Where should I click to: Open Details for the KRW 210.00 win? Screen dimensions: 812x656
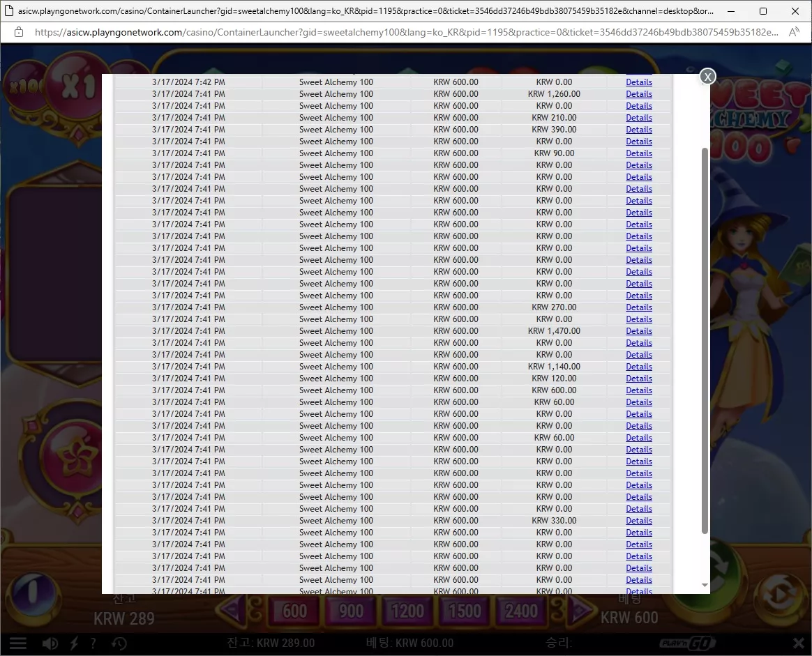[638, 118]
